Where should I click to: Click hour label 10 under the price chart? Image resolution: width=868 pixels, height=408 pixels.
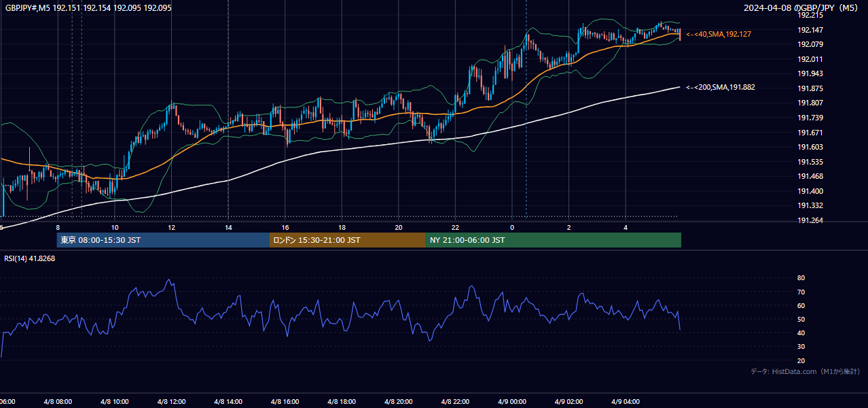(115, 227)
